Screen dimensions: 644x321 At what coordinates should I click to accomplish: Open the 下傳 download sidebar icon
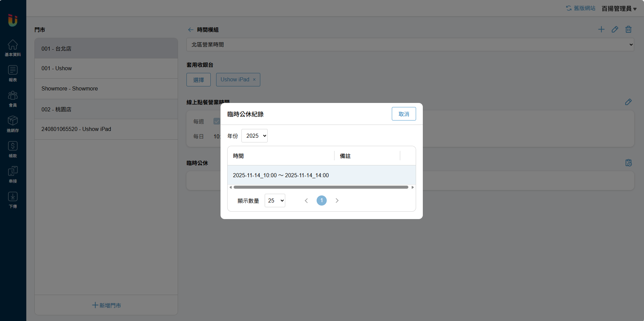13,200
